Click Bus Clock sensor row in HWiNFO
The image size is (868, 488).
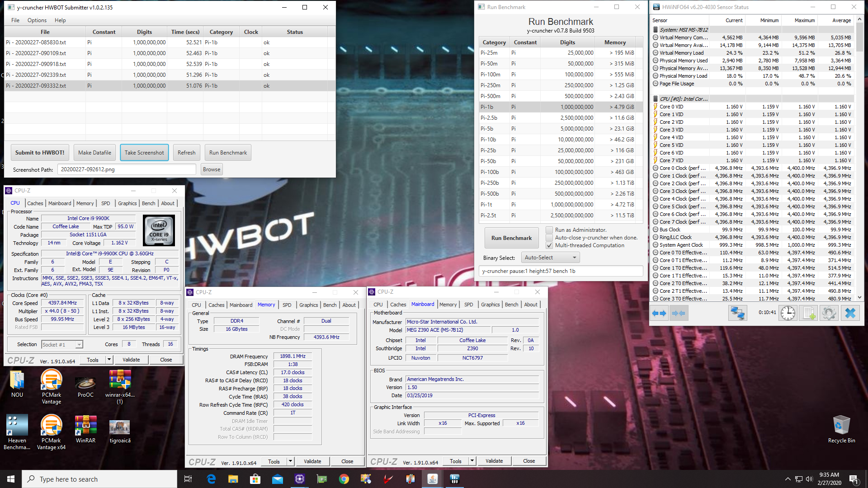point(753,230)
